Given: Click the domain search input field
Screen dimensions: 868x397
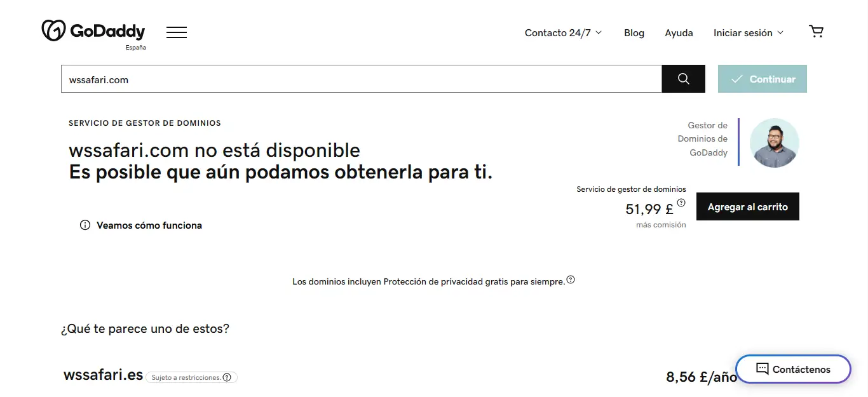Looking at the screenshot, I should 362,79.
